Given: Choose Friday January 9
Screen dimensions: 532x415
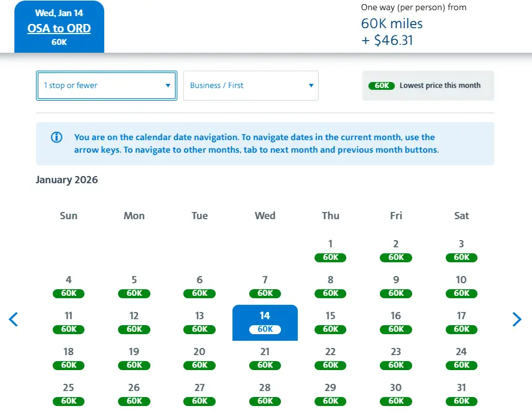Looking at the screenshot, I should (395, 287).
